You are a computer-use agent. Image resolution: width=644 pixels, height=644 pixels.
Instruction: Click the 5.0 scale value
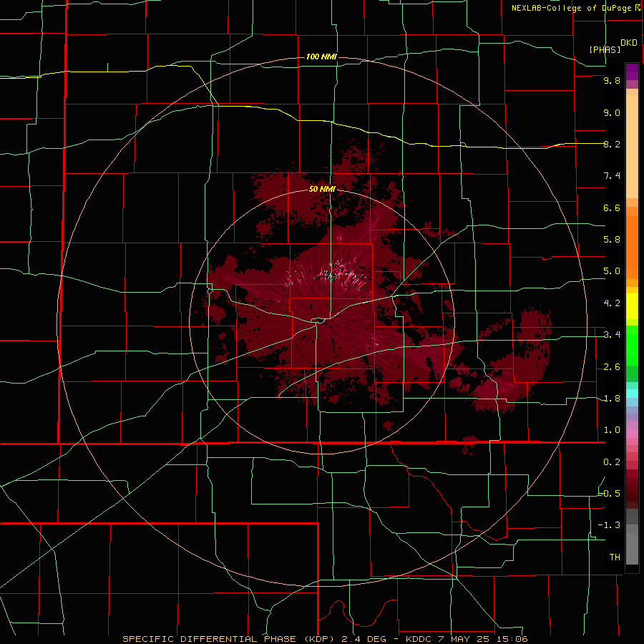point(612,271)
